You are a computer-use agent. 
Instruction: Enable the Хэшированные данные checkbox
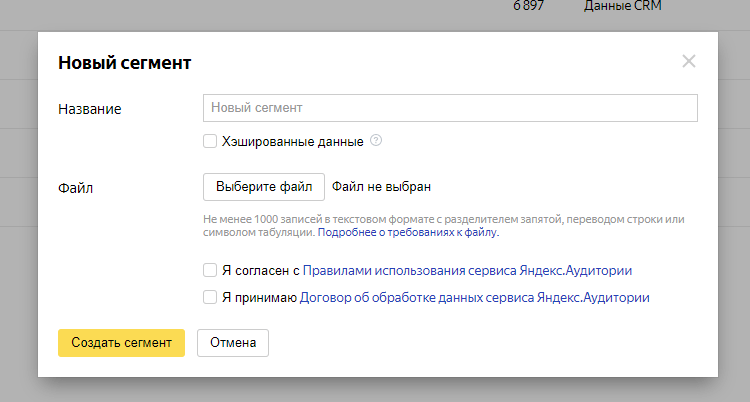[x=210, y=141]
